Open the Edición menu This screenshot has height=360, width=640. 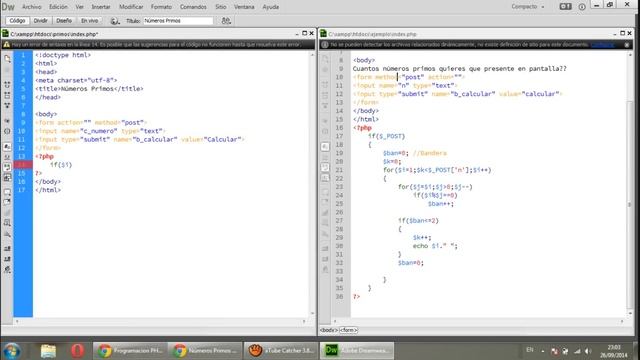point(58,7)
